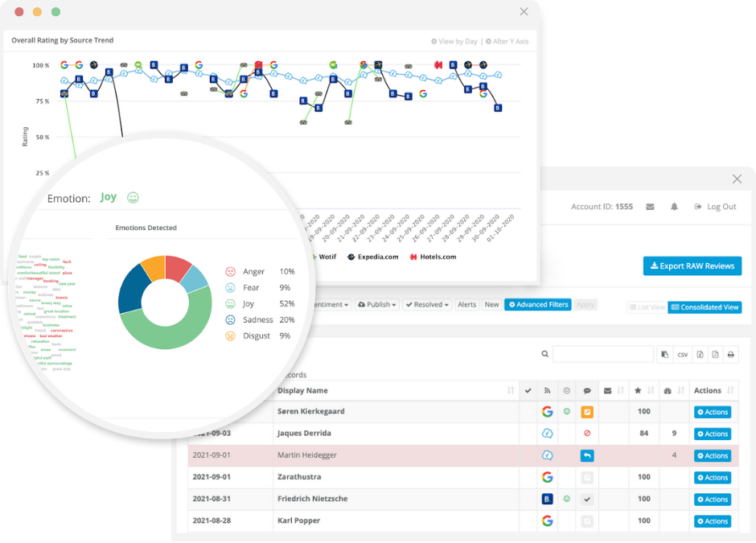Toggle Alter Y Axis option
Viewport: 756px width, 543px height.
(507, 40)
